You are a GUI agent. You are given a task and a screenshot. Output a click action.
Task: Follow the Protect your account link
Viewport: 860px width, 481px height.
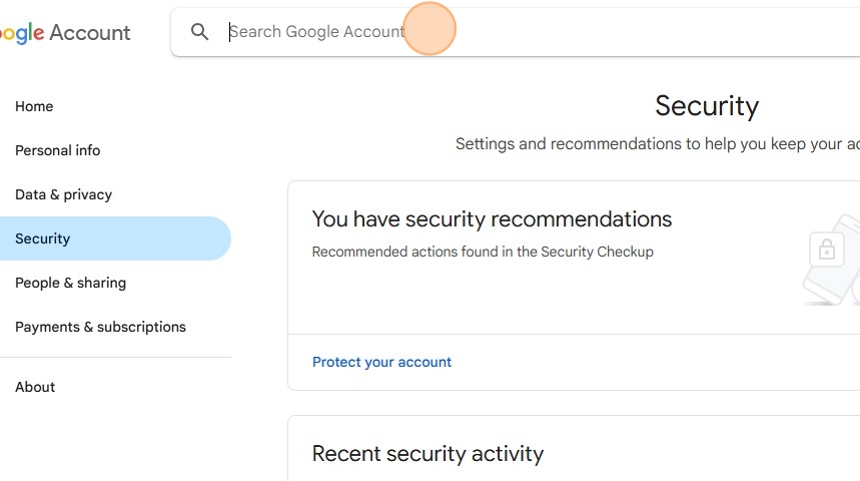(x=381, y=362)
